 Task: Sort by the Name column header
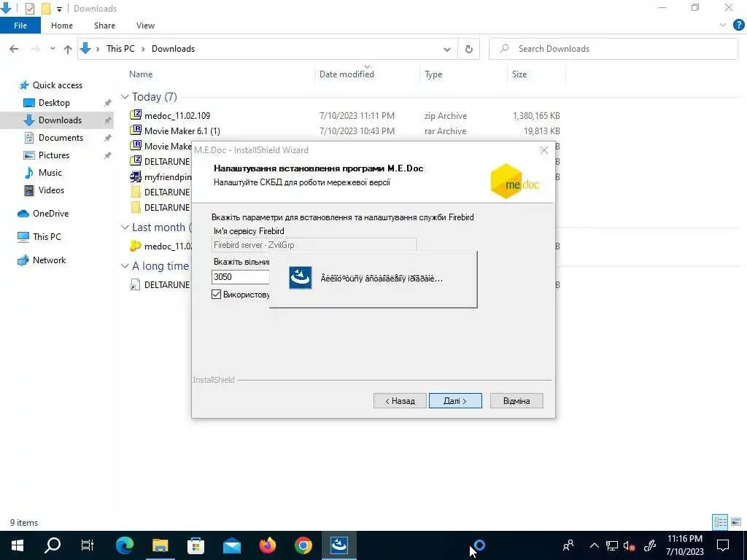coord(141,74)
